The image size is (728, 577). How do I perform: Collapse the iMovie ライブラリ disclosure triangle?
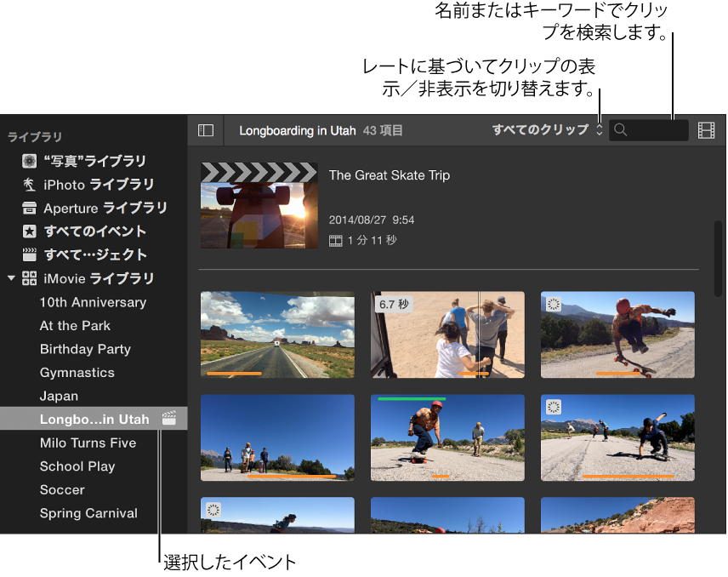coord(12,278)
